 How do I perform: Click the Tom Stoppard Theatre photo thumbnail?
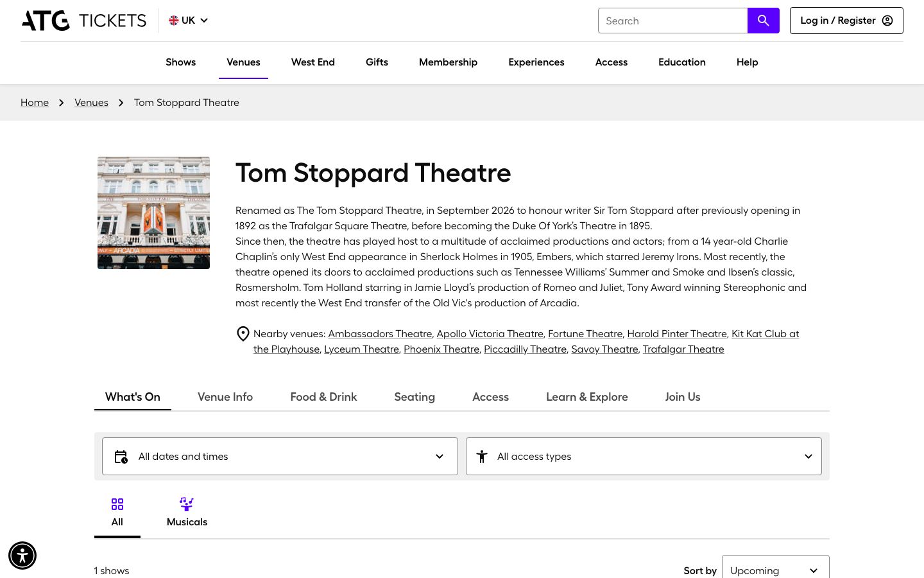point(153,213)
